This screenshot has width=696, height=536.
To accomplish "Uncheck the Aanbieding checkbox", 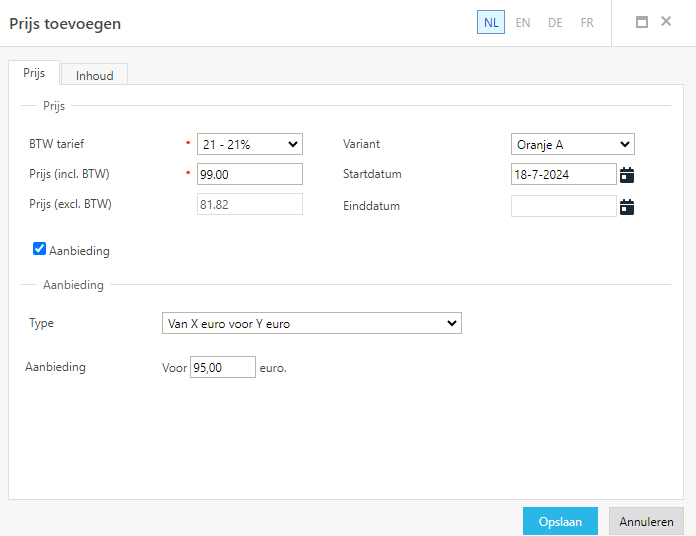I will click(40, 248).
